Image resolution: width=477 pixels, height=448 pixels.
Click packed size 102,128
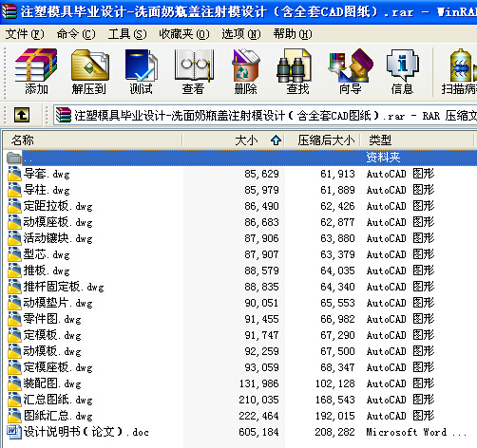pyautogui.click(x=334, y=383)
